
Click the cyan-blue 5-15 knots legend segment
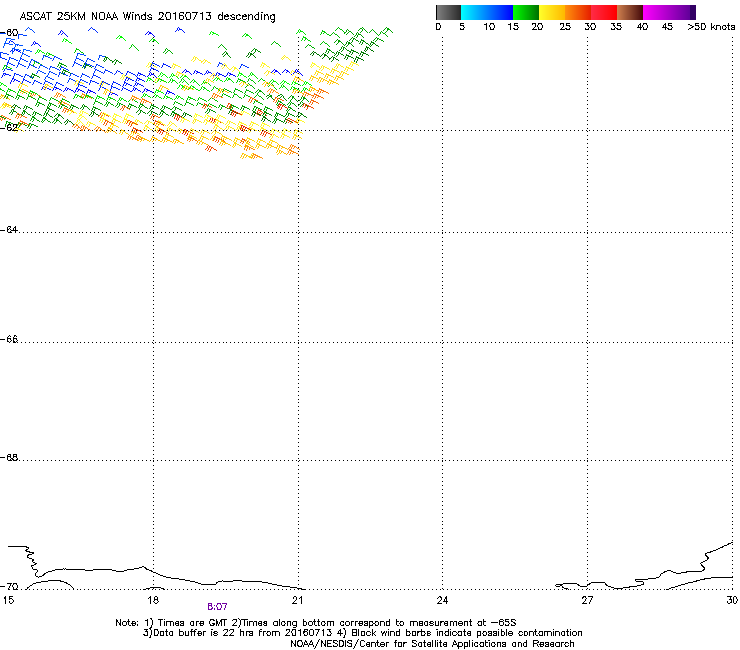487,12
